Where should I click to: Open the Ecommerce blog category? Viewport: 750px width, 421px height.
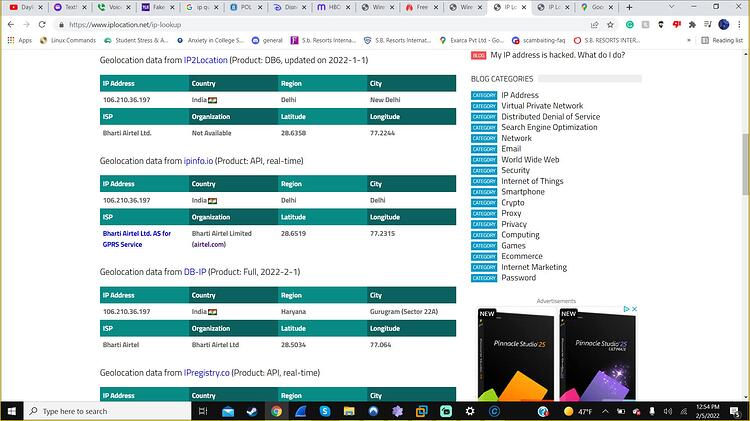coord(522,256)
